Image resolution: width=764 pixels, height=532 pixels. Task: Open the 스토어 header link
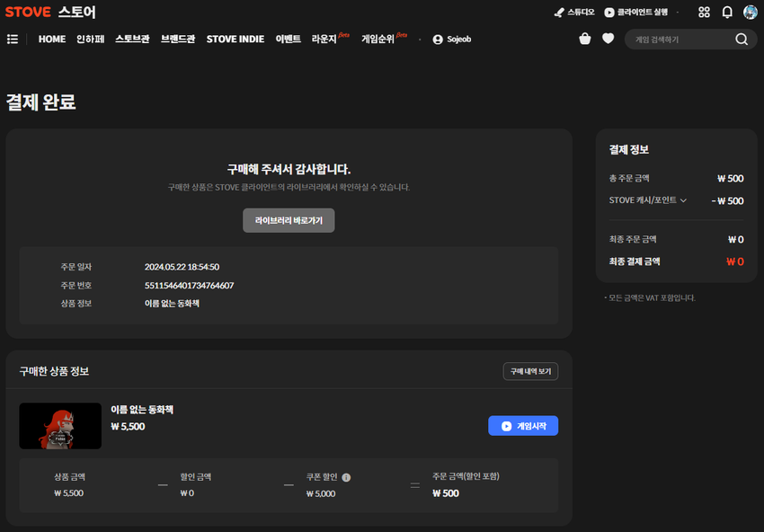point(77,12)
